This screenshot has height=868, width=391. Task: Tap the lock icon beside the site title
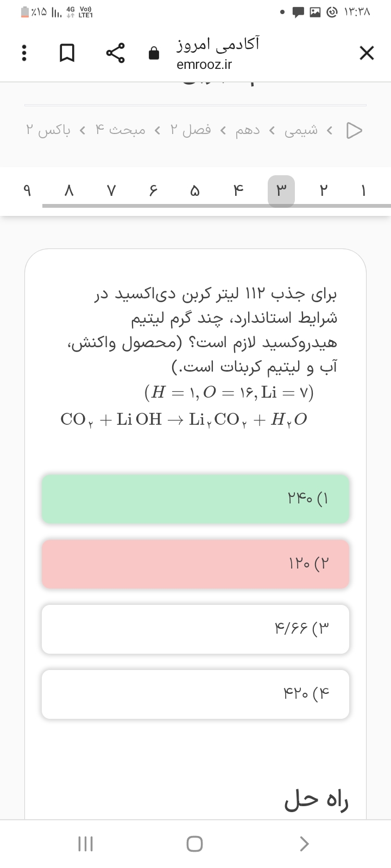pos(154,53)
